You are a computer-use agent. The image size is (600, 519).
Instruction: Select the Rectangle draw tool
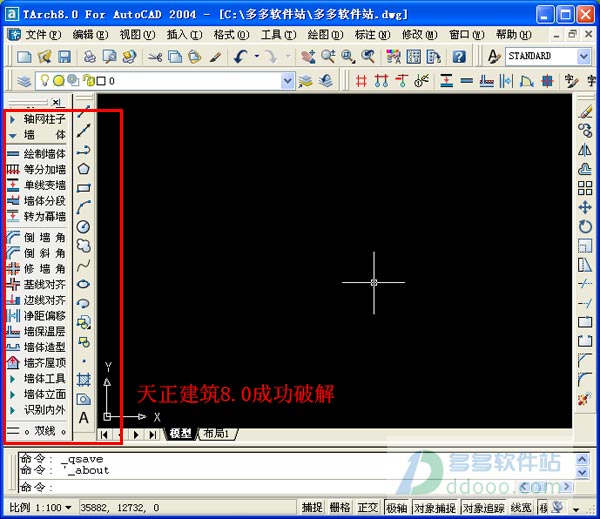(84, 188)
